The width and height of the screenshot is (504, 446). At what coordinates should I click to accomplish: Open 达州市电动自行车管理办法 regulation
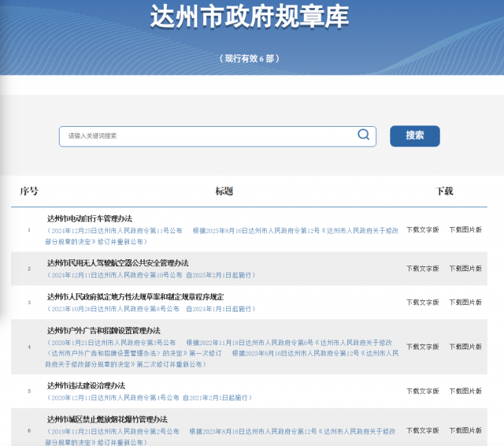90,218
